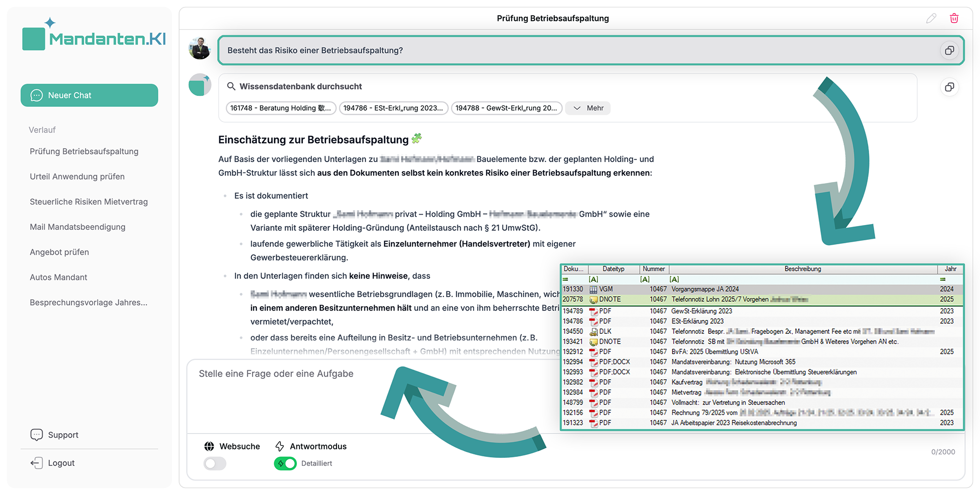Open the [A] filter on the Beschreibung column
Viewport: 980px width, 495px height.
pos(674,279)
